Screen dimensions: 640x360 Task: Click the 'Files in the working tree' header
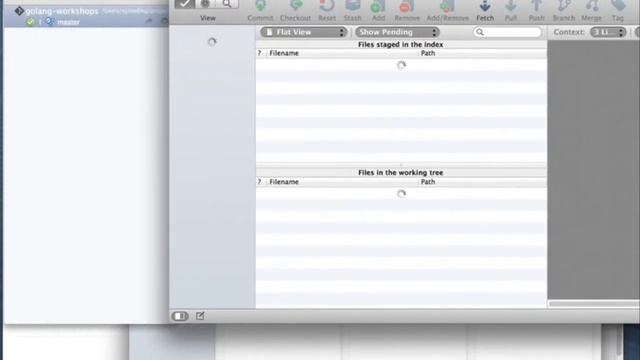pos(400,173)
